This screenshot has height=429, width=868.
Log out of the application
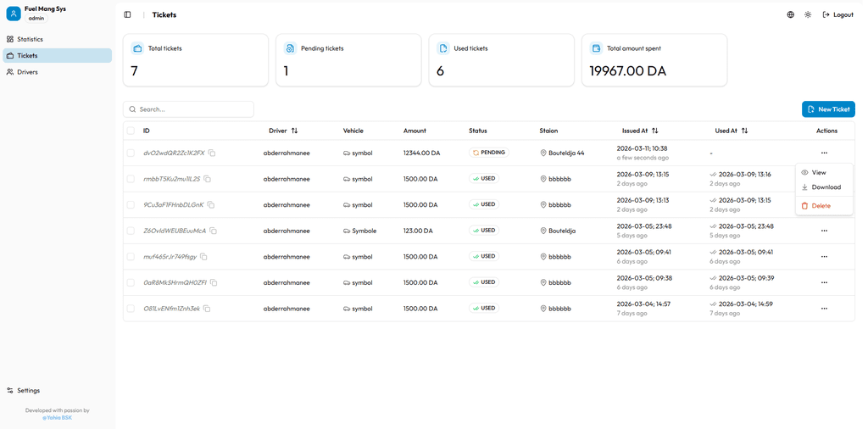tap(837, 14)
